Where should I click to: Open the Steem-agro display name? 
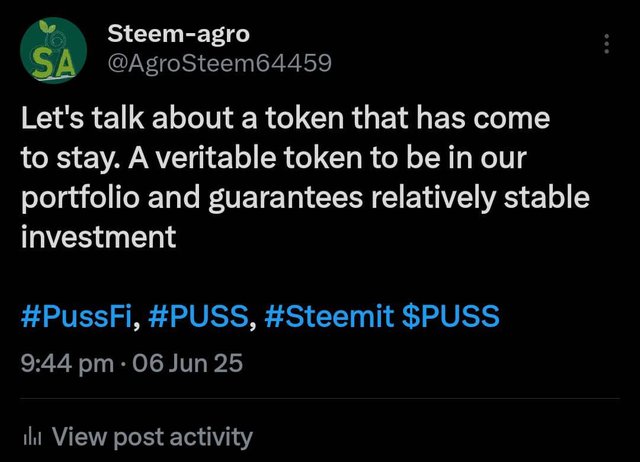(178, 33)
